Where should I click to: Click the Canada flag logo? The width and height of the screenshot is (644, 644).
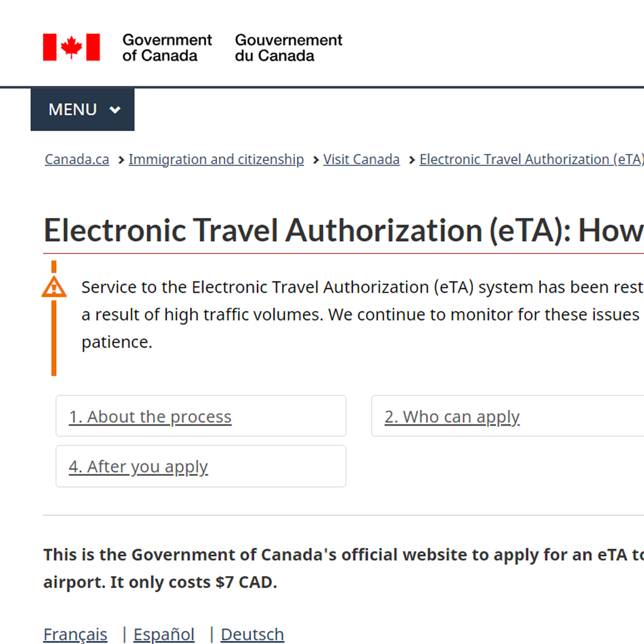click(x=71, y=47)
